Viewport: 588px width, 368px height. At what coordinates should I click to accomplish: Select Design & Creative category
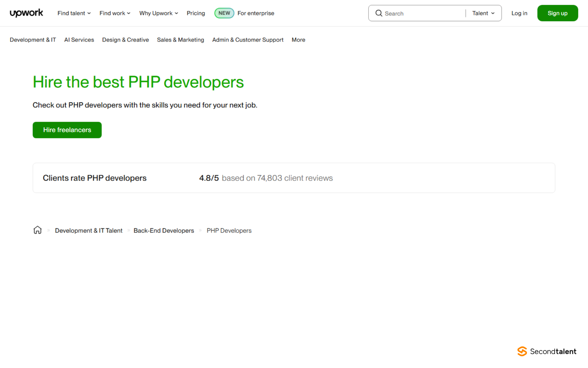pos(125,40)
